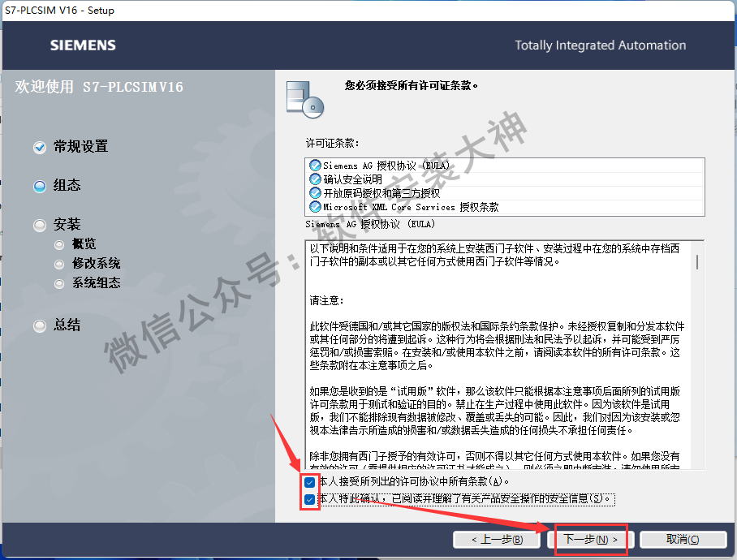Screen dimensions: 737x560
Task: Click the 您必须接受所有许可证条款 heading
Action: point(412,85)
